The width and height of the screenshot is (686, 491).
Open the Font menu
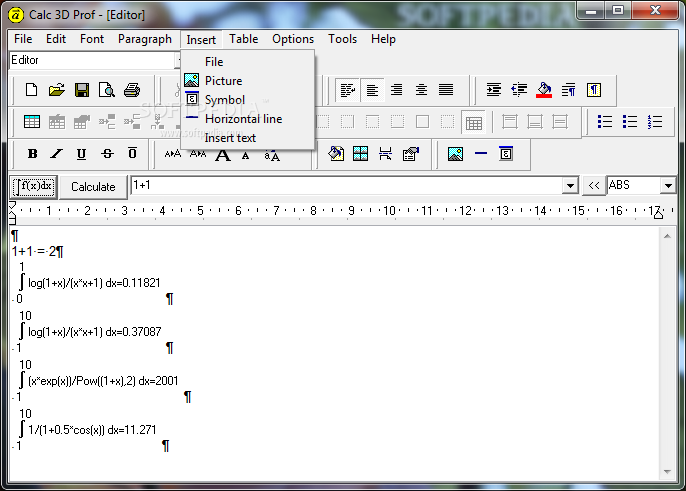click(x=92, y=39)
